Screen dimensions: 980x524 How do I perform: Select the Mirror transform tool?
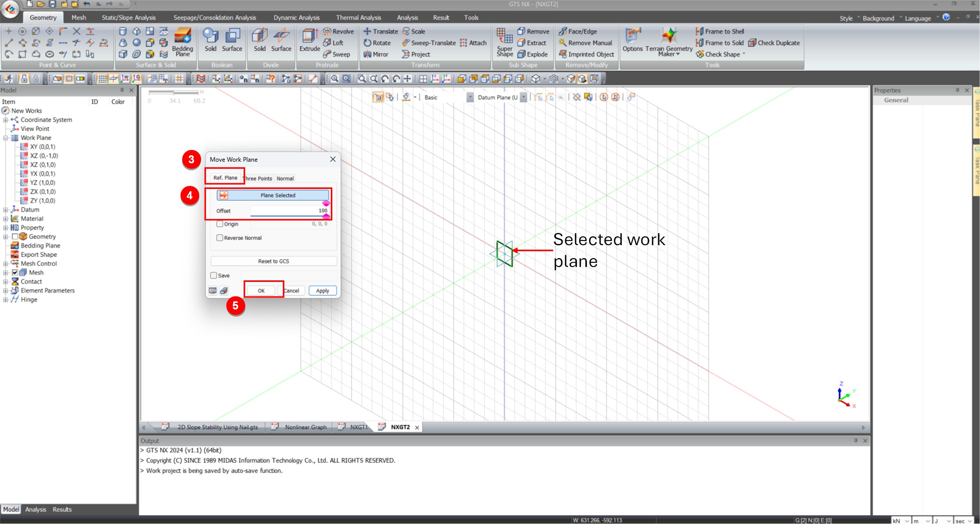pyautogui.click(x=376, y=54)
